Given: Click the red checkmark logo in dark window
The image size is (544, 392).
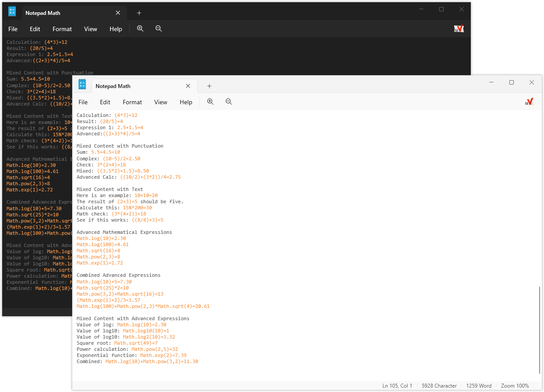Looking at the screenshot, I should point(459,28).
